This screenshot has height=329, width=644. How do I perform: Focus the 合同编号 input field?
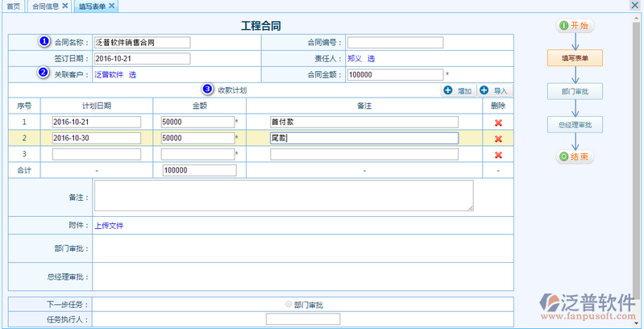[x=396, y=42]
